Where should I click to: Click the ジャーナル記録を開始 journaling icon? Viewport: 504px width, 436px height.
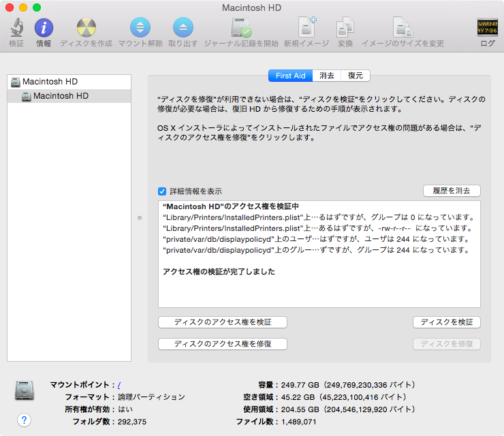click(x=241, y=27)
